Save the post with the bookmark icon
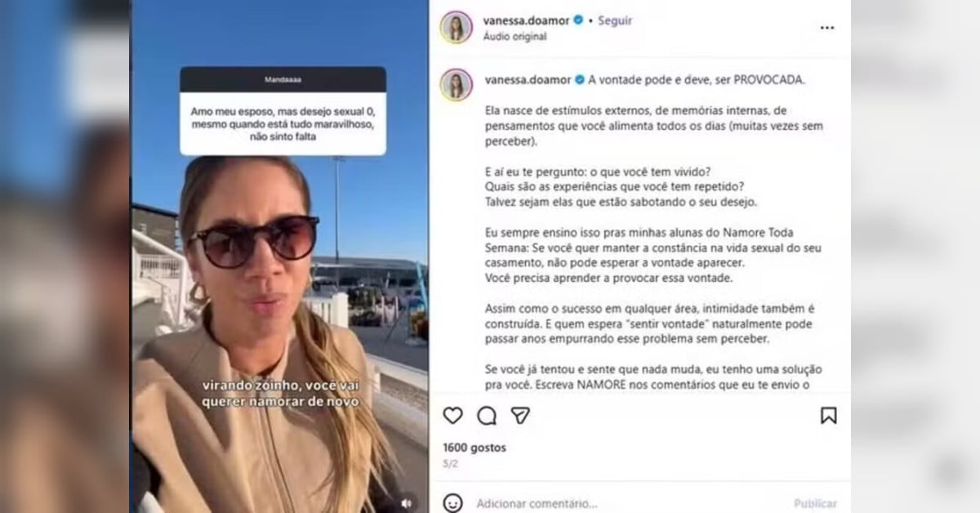The height and width of the screenshot is (513, 980). click(828, 416)
